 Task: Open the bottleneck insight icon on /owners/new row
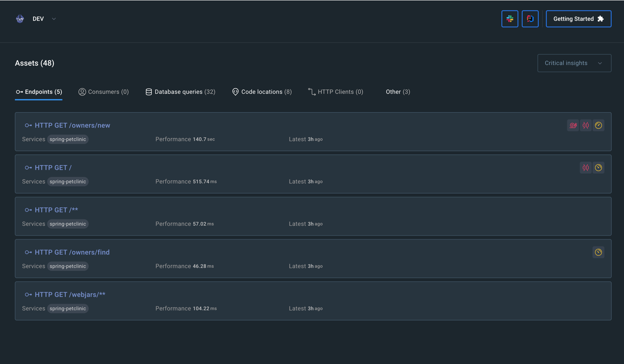point(586,125)
